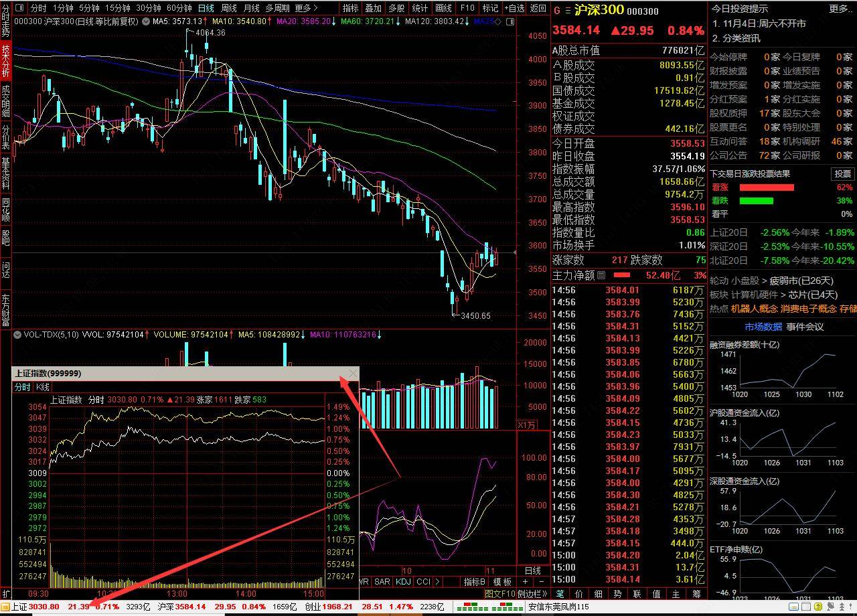Image resolution: width=857 pixels, height=616 pixels.
Task: Click the server status 安信东莞凤岗115
Action: pyautogui.click(x=559, y=607)
